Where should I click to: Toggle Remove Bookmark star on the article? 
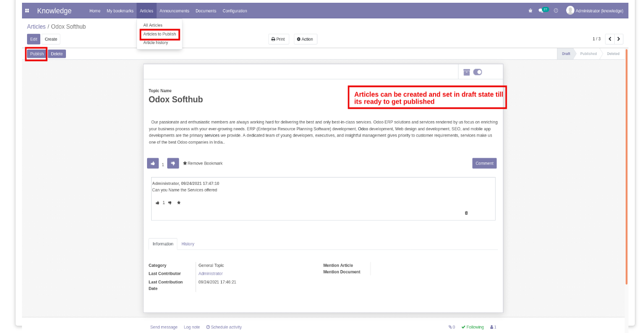tap(203, 163)
